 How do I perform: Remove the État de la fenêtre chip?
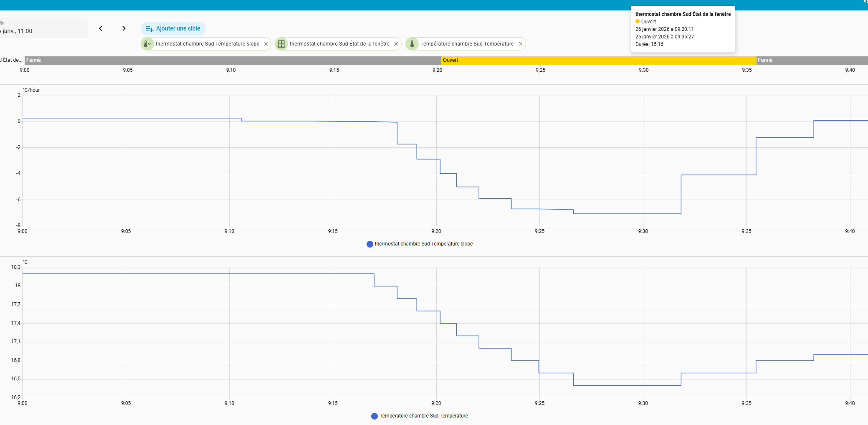396,44
